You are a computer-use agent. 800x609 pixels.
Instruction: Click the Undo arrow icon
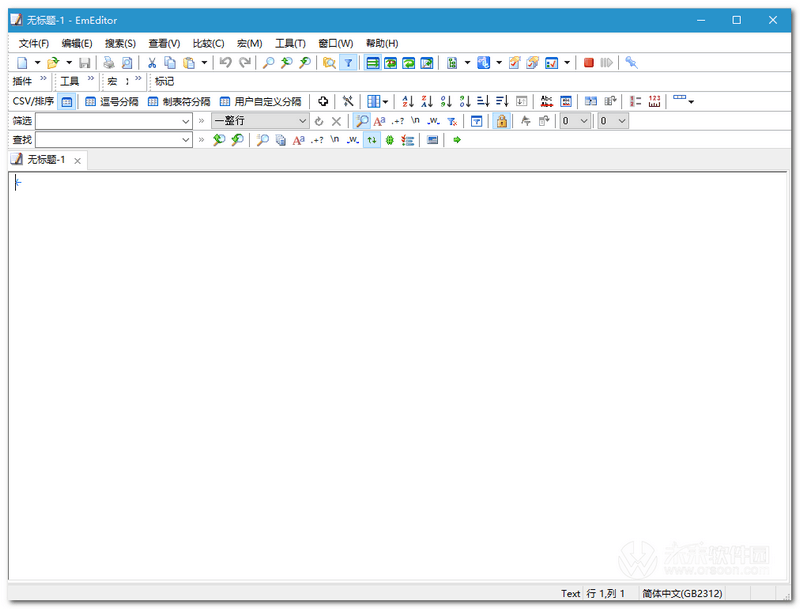[x=225, y=62]
